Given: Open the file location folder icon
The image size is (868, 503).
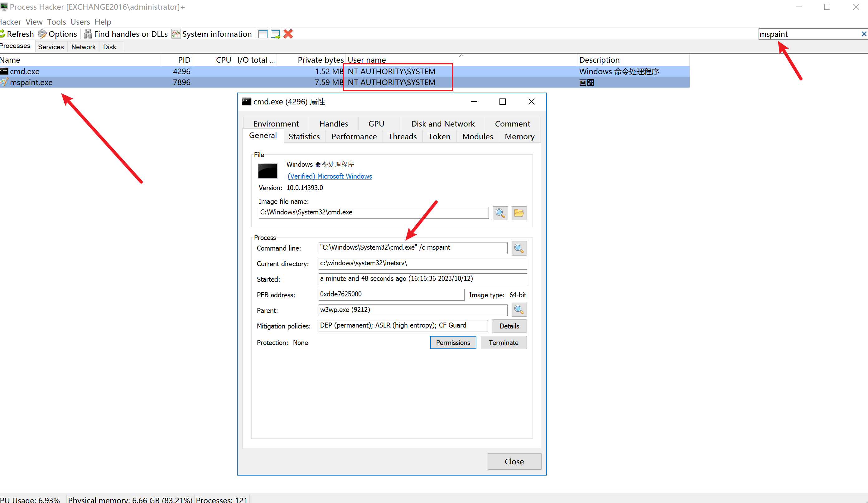Looking at the screenshot, I should point(519,213).
